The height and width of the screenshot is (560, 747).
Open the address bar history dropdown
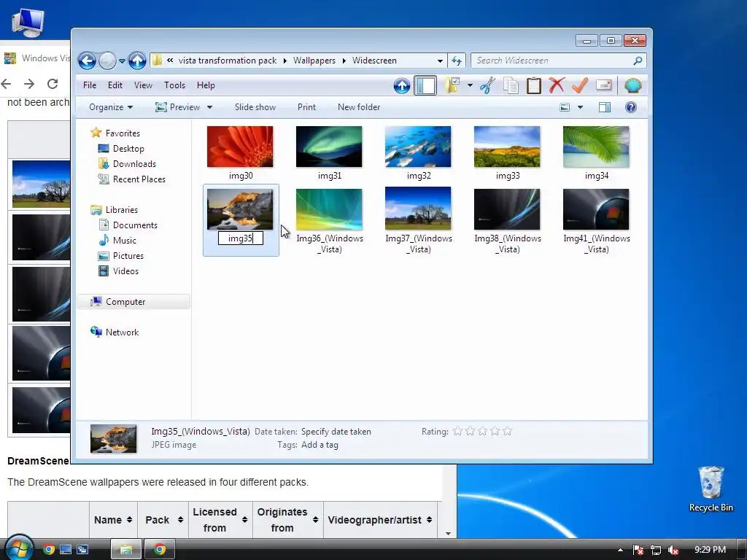(440, 61)
